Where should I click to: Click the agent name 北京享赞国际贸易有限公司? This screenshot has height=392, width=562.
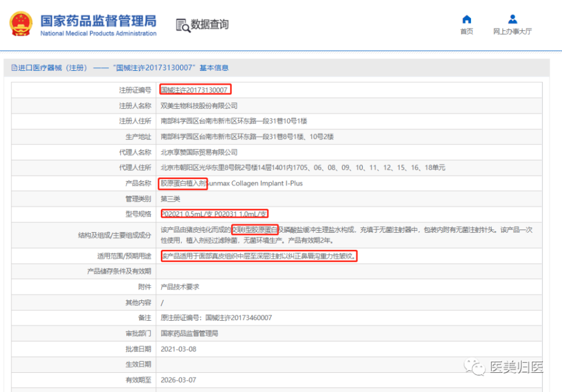199,152
